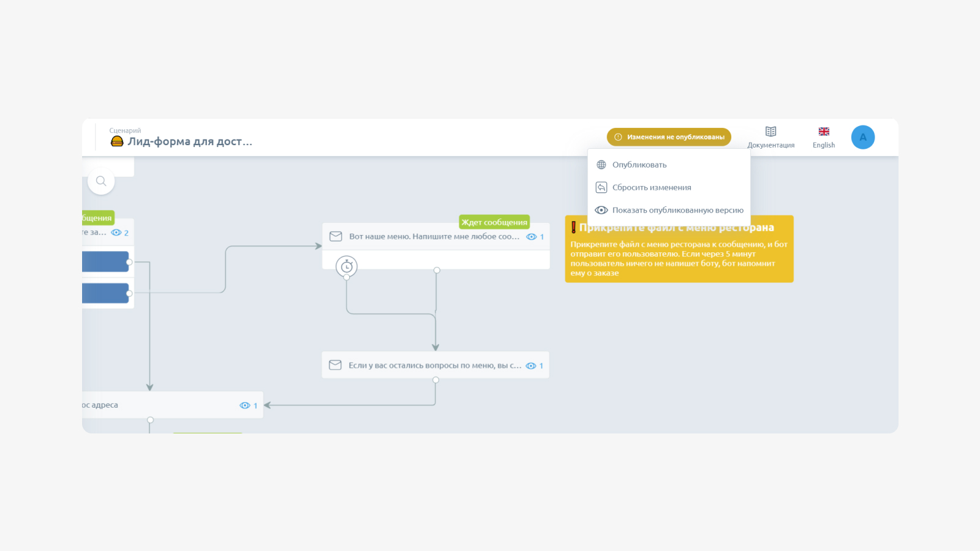Open the English language selector

824,138
